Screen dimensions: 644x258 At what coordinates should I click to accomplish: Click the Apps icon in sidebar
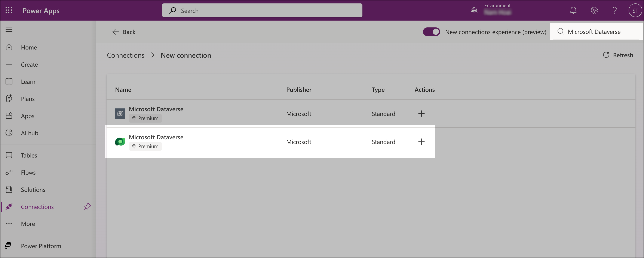(x=9, y=116)
